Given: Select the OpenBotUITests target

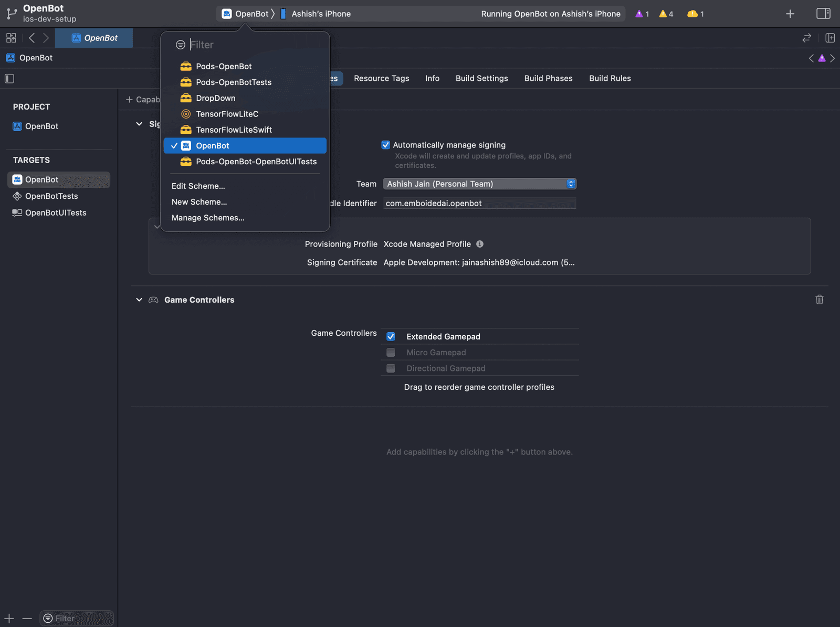Looking at the screenshot, I should 59,212.
